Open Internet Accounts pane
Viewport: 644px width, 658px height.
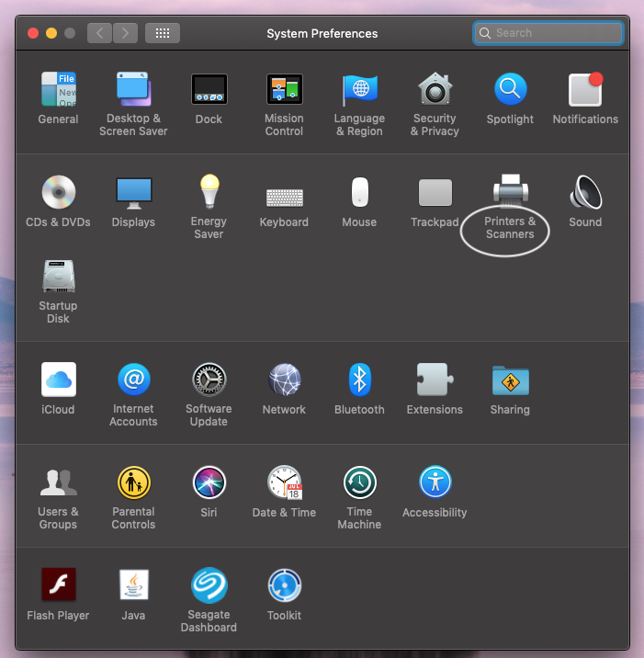pos(133,380)
